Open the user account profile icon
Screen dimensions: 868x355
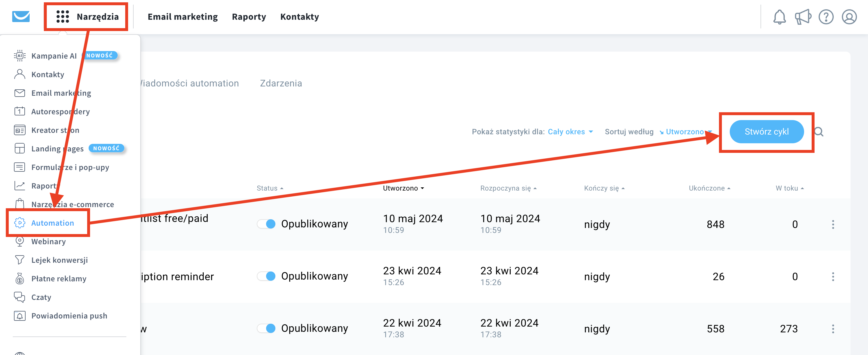849,17
